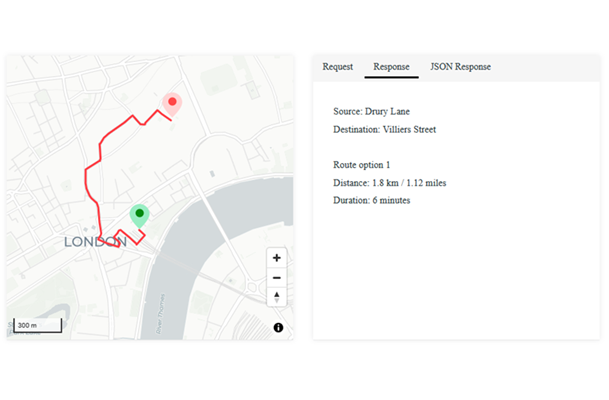Switch to the Request tab
This screenshot has height=400, width=609.
tap(337, 67)
